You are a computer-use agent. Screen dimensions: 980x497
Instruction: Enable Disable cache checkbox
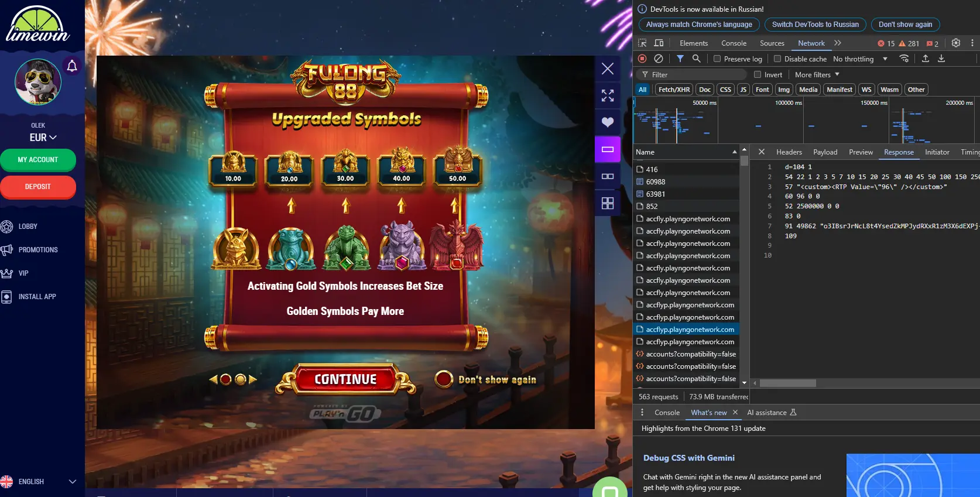(777, 59)
